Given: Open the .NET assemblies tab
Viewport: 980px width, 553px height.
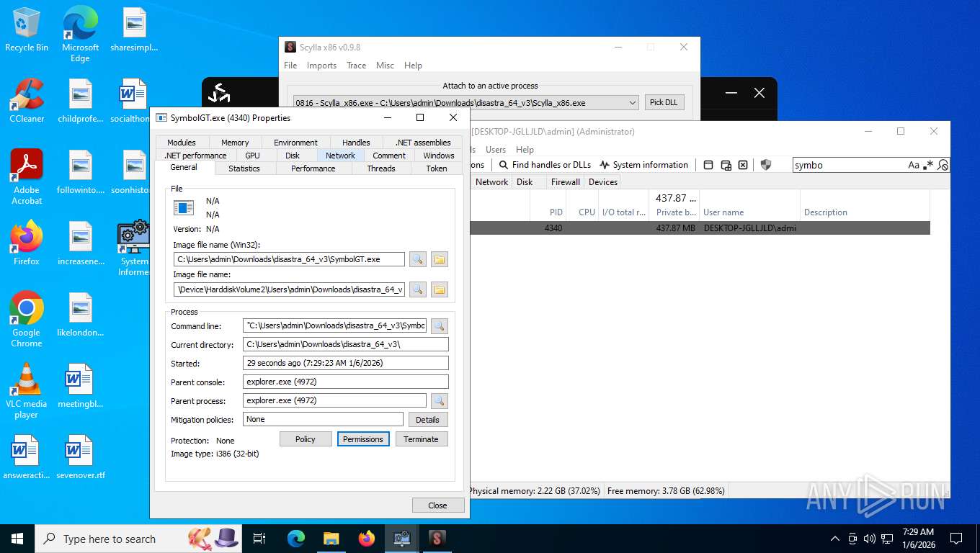Looking at the screenshot, I should point(423,143).
